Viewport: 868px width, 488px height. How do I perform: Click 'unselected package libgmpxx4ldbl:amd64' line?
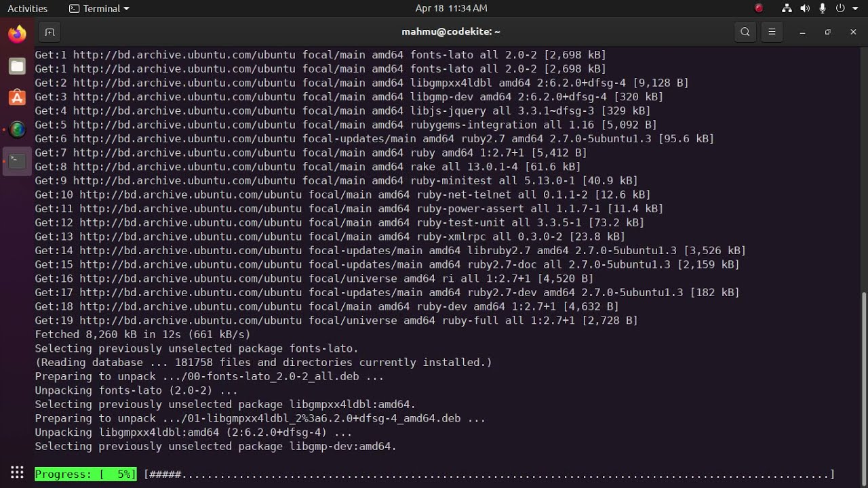[x=225, y=405]
